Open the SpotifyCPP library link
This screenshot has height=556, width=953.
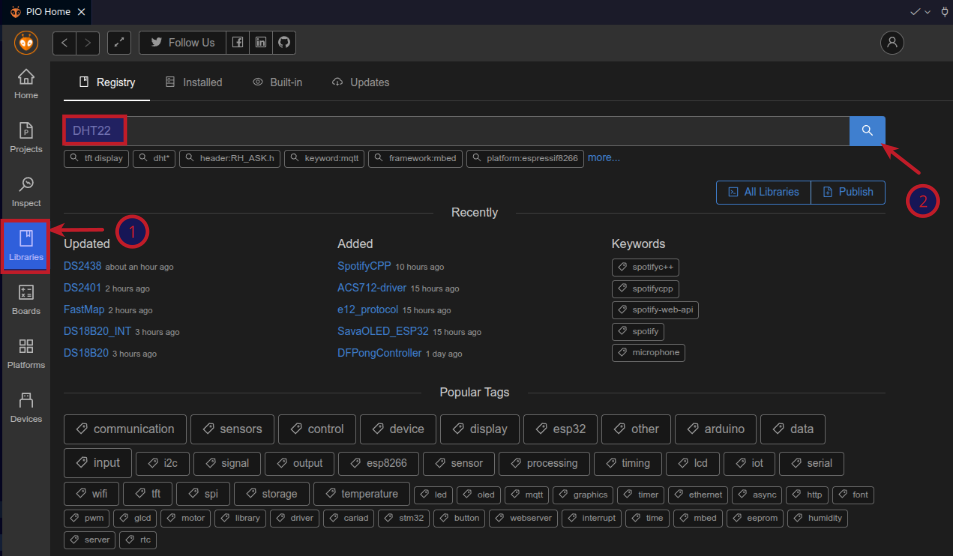coord(364,266)
